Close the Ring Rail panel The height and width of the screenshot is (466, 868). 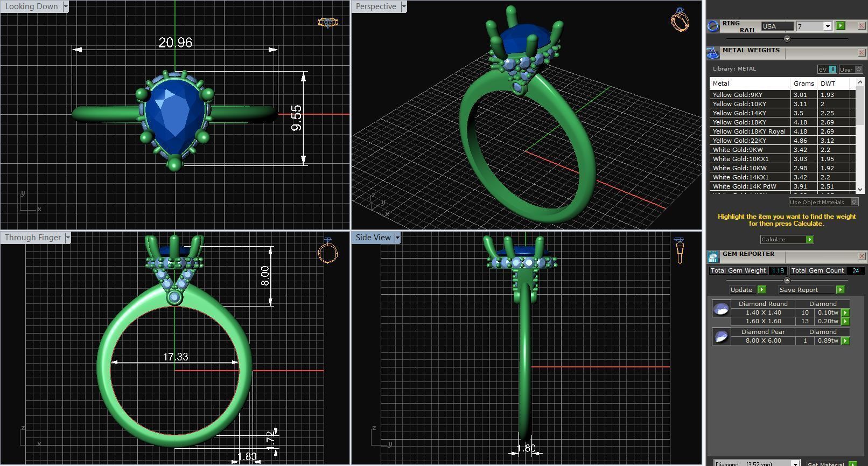[862, 26]
